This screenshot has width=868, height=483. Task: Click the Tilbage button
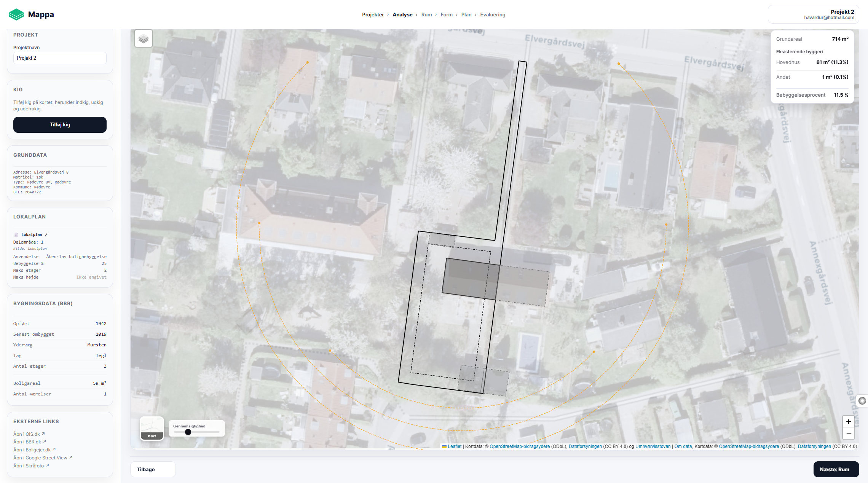pos(153,469)
